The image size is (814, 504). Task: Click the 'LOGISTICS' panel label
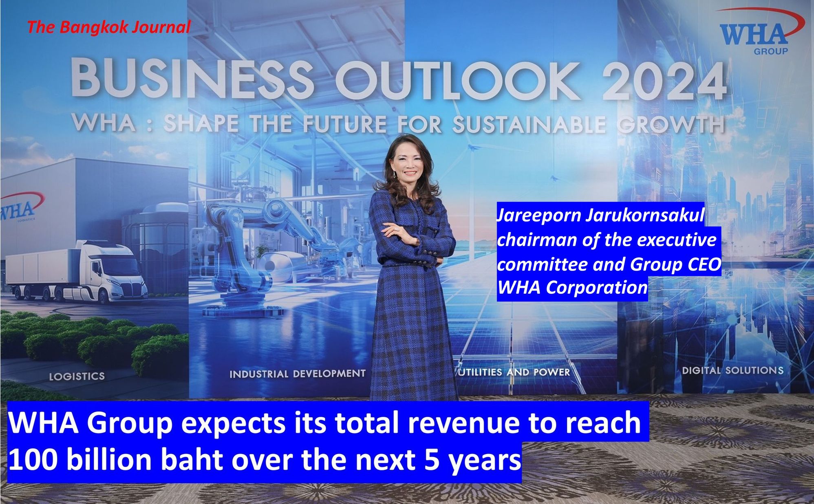[77, 376]
